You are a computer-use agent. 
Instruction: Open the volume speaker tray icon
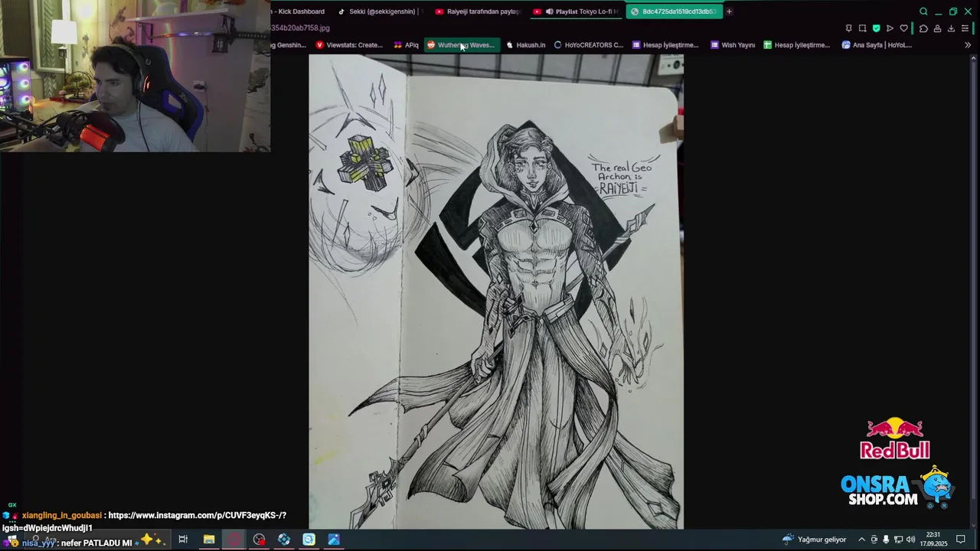[910, 540]
